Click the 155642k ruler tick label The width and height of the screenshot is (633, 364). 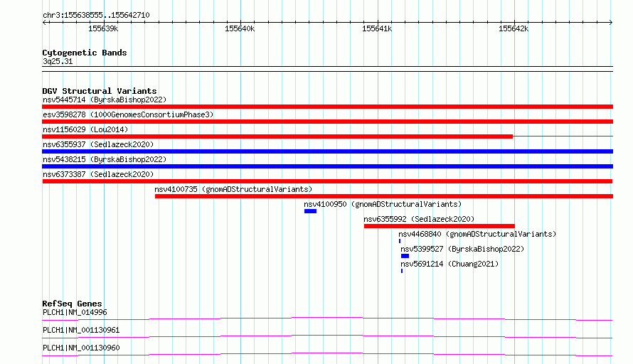point(514,28)
